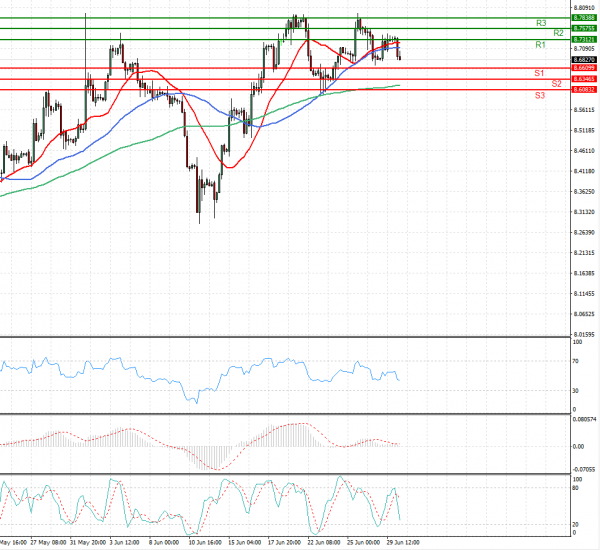Image resolution: width=600 pixels, height=550 pixels.
Task: Click the Stochastic 80 level label
Action: pos(576,488)
